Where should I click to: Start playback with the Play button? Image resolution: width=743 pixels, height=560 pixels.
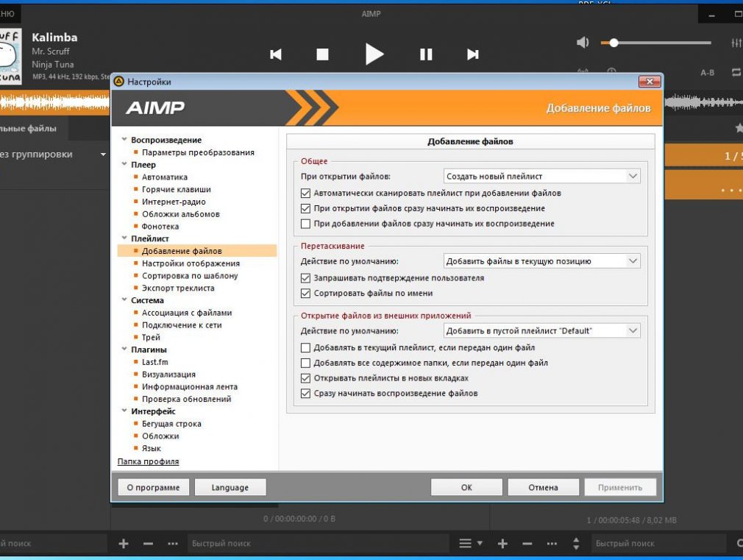pyautogui.click(x=374, y=54)
